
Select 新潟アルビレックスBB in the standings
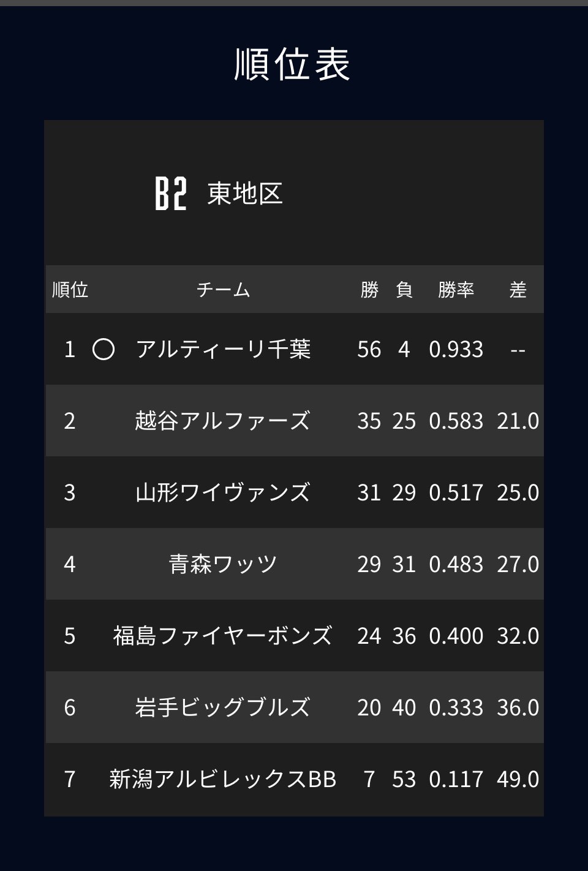223,779
